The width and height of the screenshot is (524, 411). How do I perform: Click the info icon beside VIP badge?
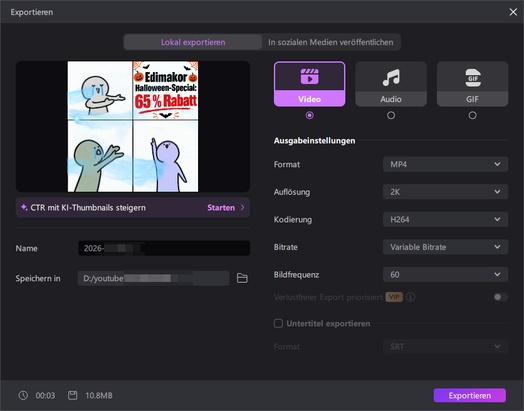click(x=411, y=297)
